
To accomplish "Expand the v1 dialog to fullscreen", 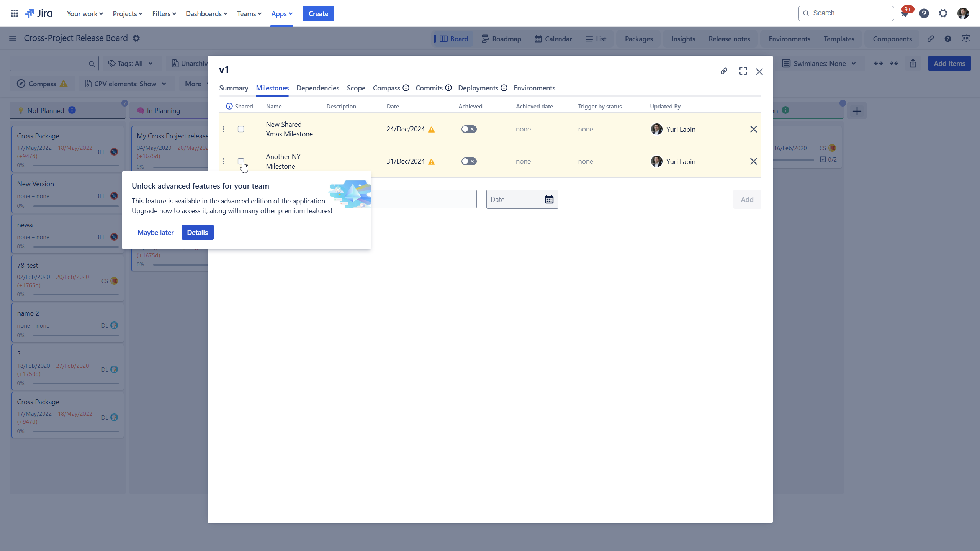I will click(743, 71).
